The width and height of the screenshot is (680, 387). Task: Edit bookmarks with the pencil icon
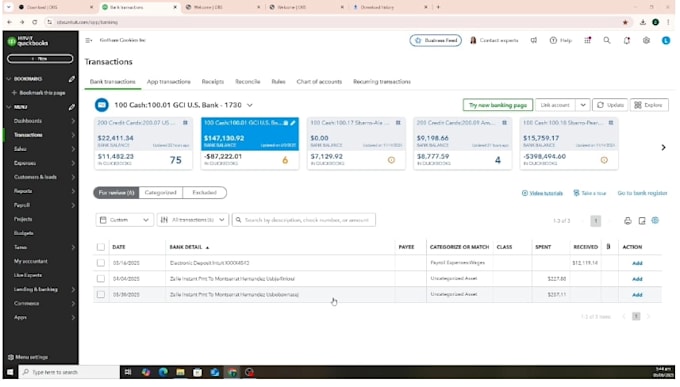coord(72,79)
